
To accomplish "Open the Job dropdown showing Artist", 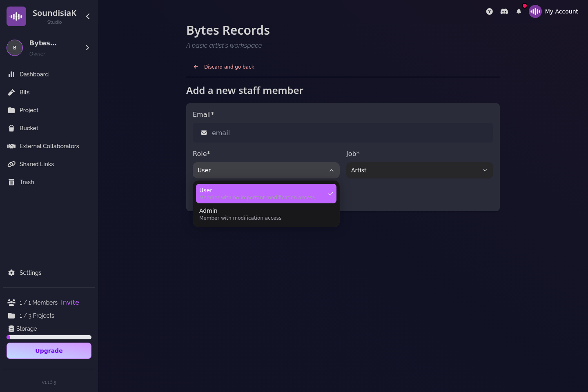I will tap(420, 170).
